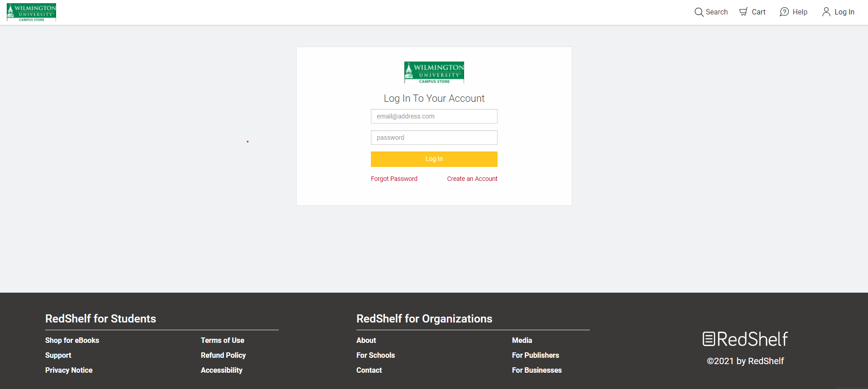Focus the email address input field
This screenshot has width=868, height=389.
[x=434, y=116]
